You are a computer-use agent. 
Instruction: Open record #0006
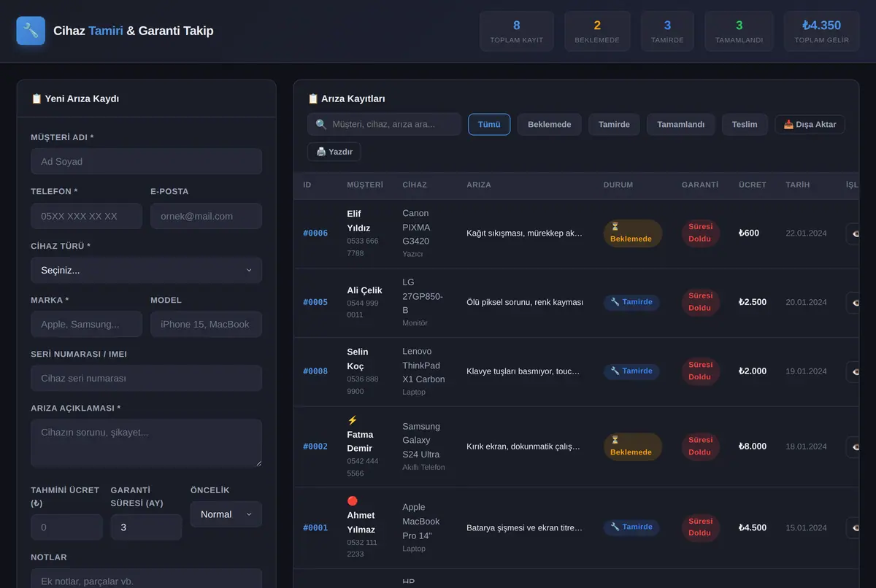pos(315,233)
